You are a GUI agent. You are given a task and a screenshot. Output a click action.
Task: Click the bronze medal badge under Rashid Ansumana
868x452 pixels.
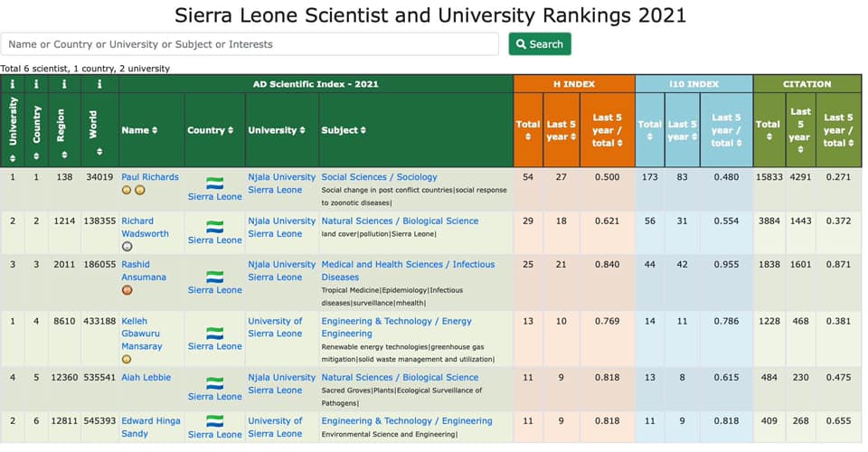(127, 290)
